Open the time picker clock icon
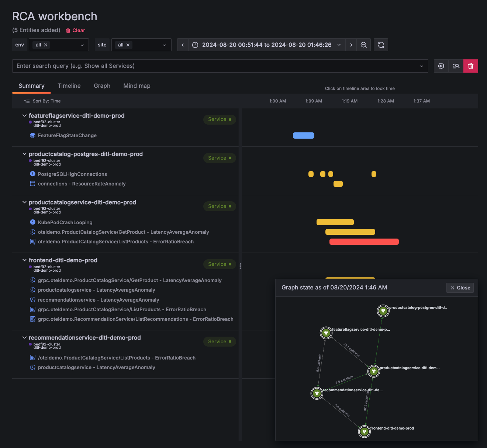 [x=195, y=45]
